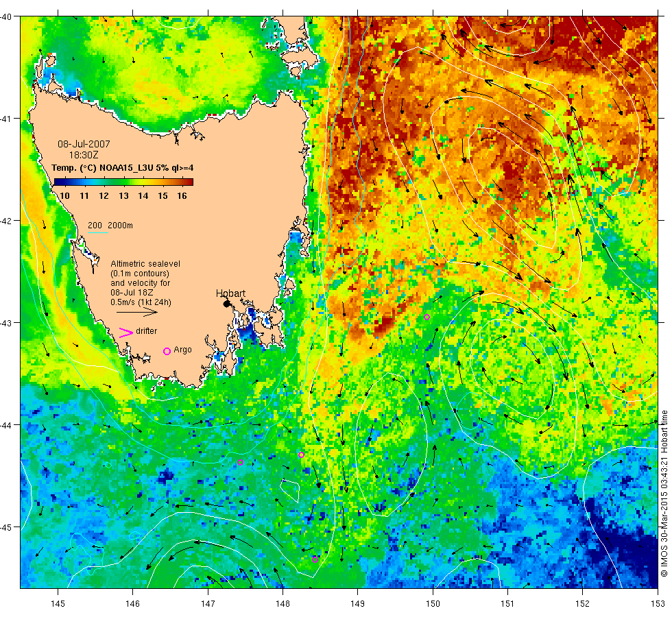The height and width of the screenshot is (617, 672).
Task: Click the Argo float marker near 148.4E 45.3S
Action: coord(315,559)
